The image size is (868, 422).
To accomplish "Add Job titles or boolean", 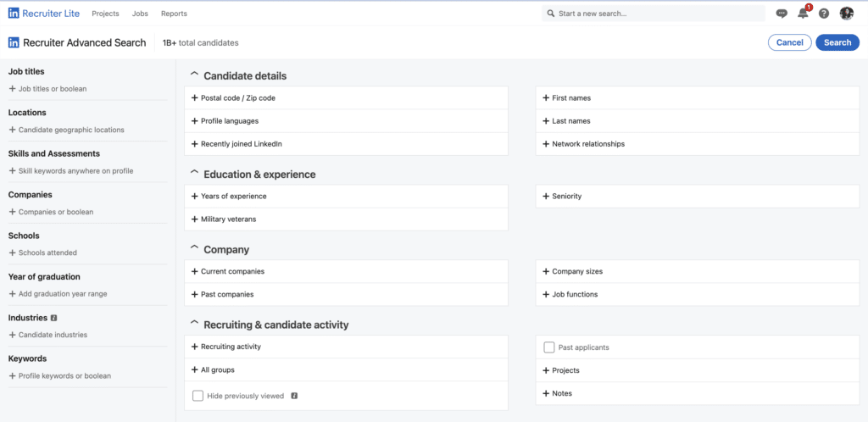I will click(48, 88).
